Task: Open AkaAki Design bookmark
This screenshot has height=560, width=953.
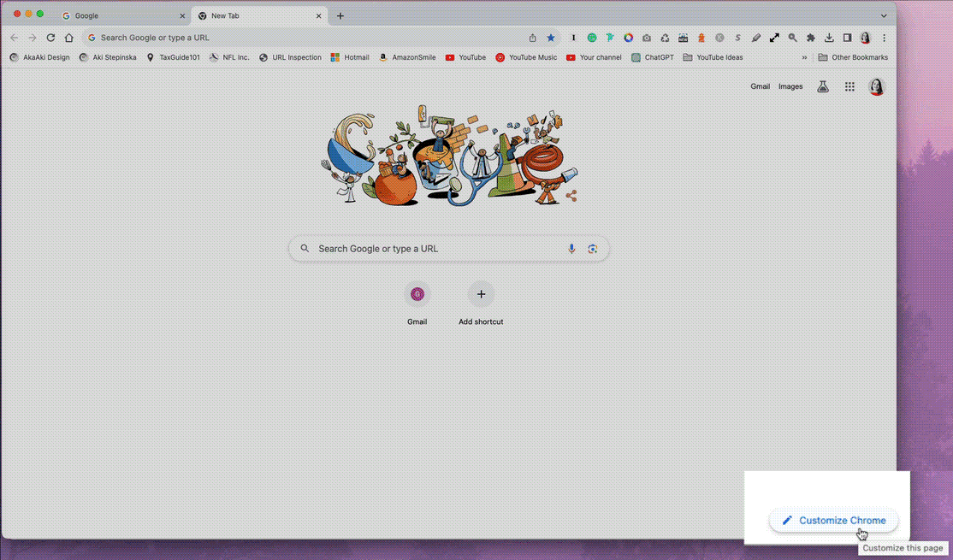Action: tap(39, 57)
